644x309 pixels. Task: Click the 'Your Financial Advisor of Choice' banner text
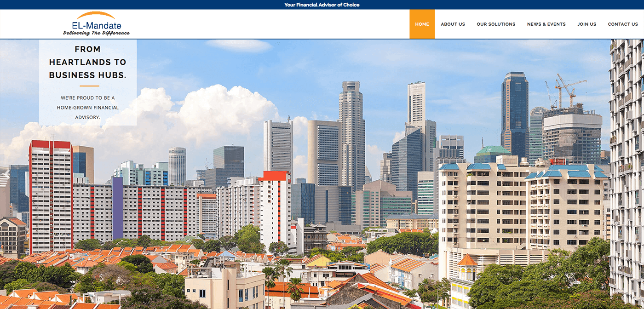(322, 5)
